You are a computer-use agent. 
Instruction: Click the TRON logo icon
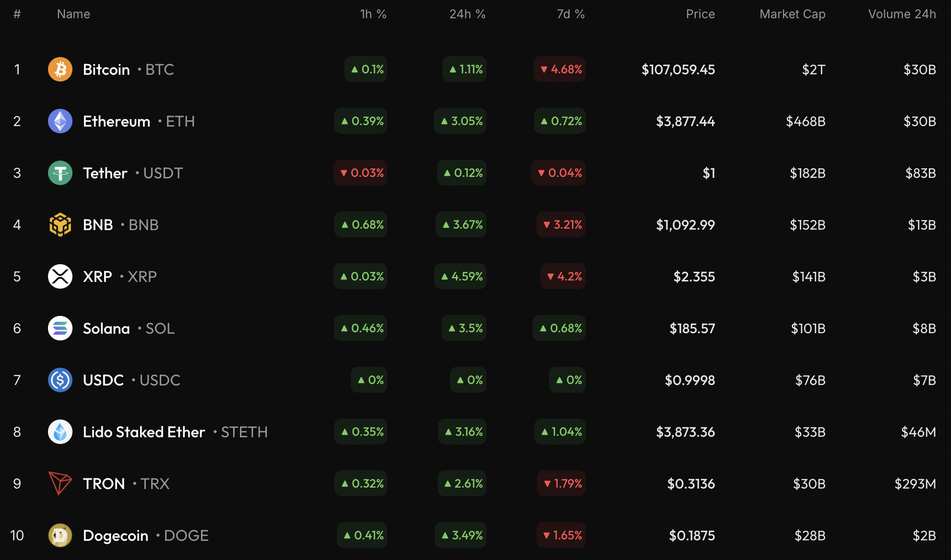click(60, 483)
